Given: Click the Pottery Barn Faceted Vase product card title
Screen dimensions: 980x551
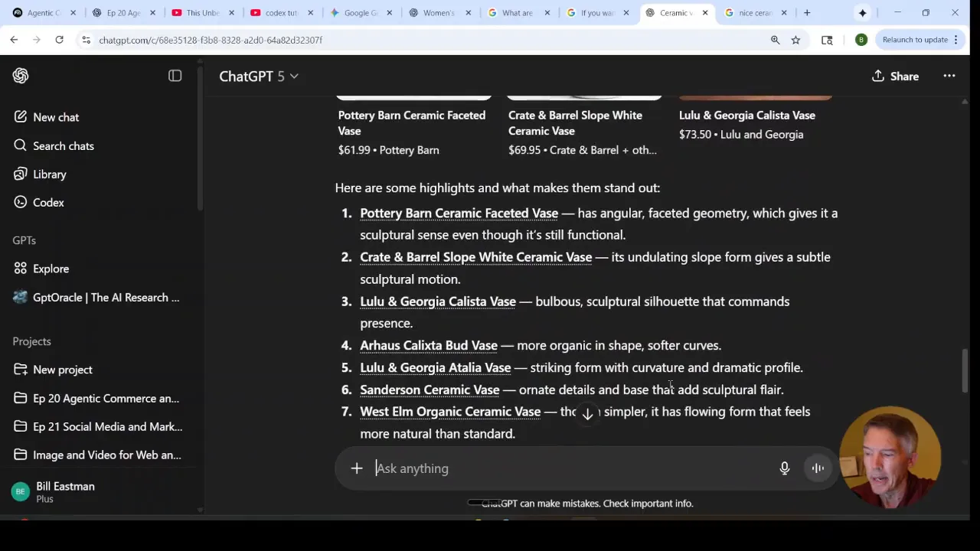Looking at the screenshot, I should coord(412,123).
